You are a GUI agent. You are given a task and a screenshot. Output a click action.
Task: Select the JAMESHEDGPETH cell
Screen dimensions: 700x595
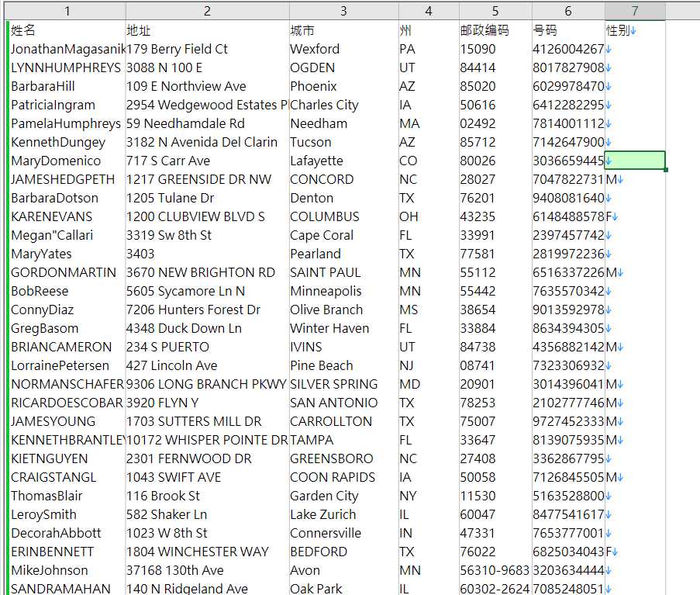(67, 179)
